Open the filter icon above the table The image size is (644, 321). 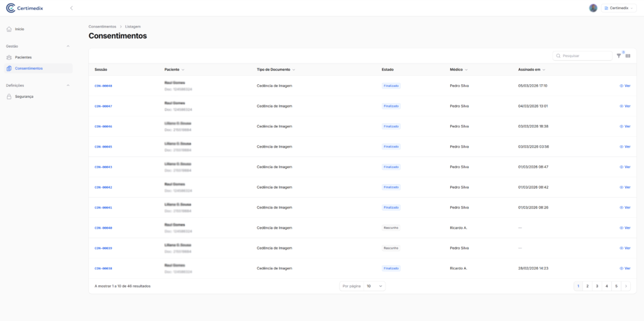[x=619, y=56]
